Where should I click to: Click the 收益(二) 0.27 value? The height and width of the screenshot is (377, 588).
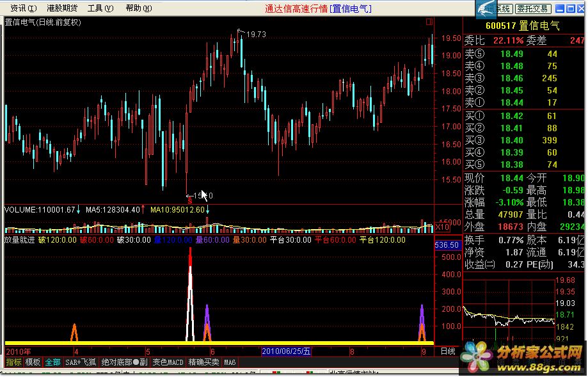pos(514,265)
